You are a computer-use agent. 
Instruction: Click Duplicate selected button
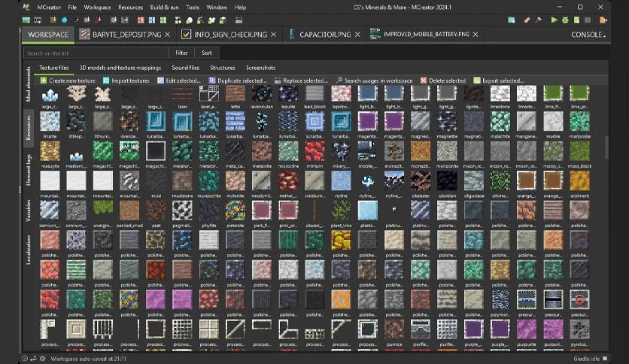tap(238, 80)
